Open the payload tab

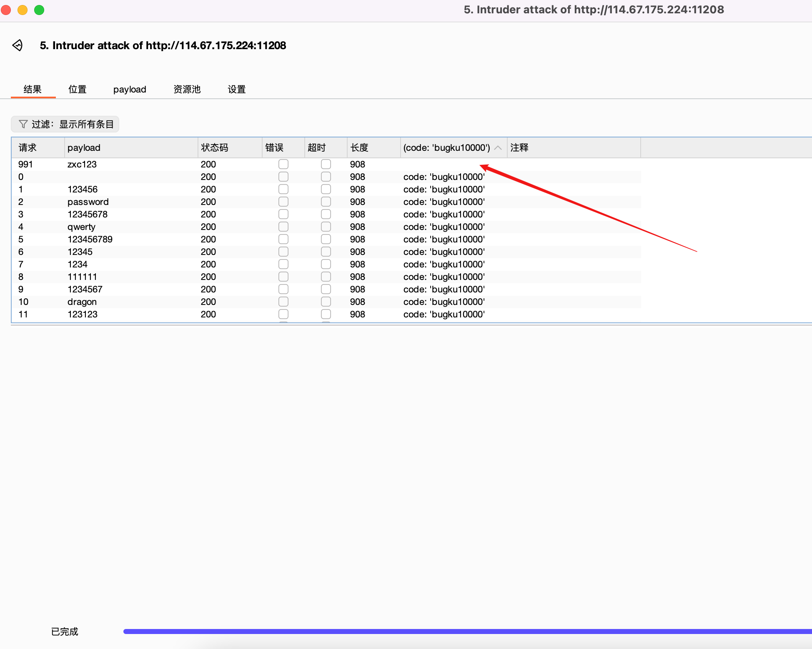tap(130, 89)
